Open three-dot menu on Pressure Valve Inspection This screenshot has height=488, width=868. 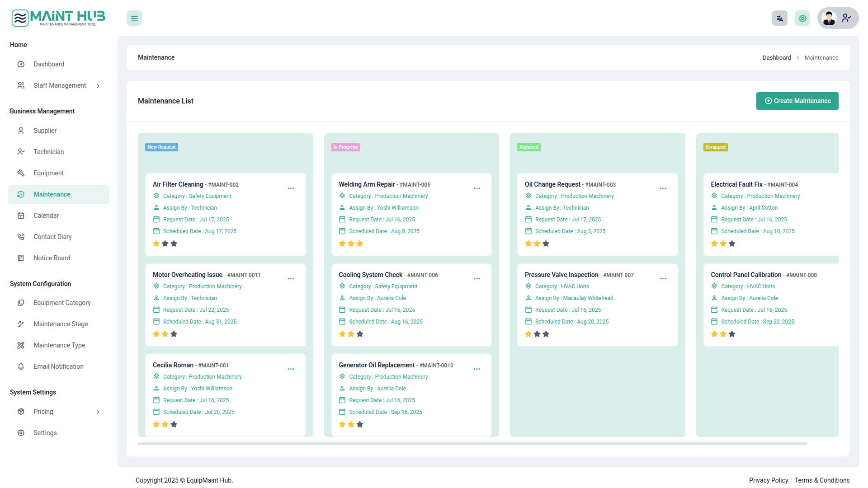pyautogui.click(x=663, y=279)
